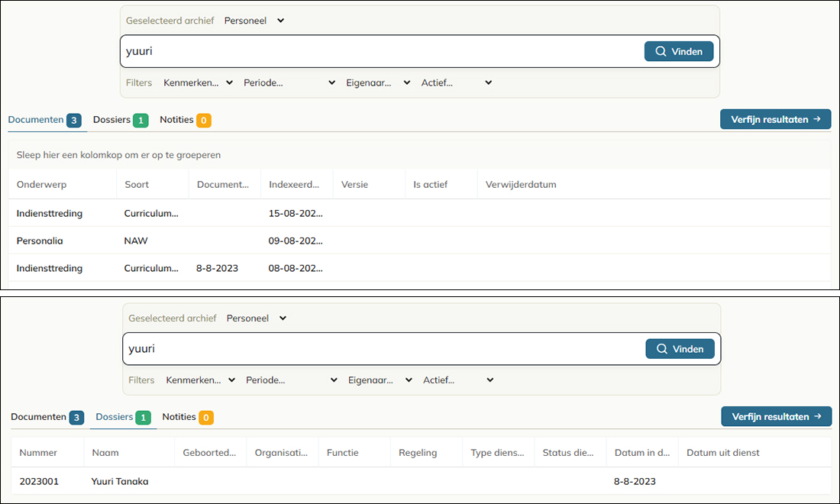Click the Organisati... column header

coord(281,453)
